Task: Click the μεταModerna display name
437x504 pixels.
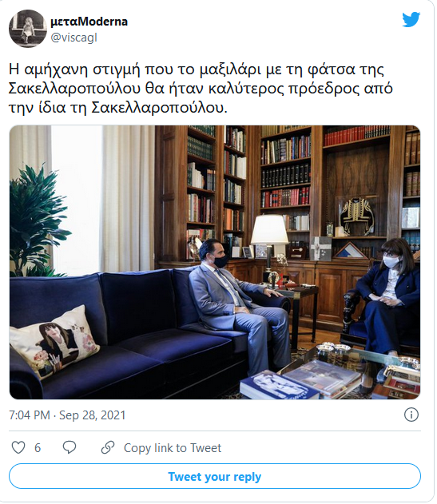Action: point(89,22)
